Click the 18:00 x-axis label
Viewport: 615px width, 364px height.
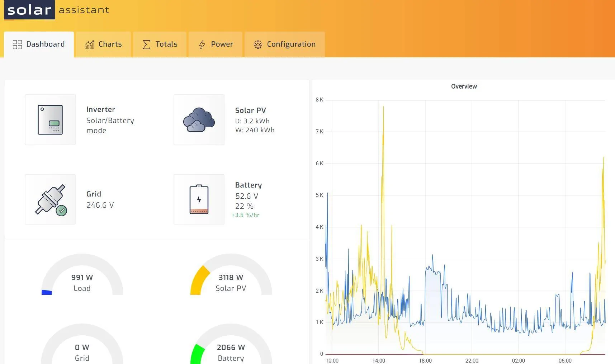425,361
